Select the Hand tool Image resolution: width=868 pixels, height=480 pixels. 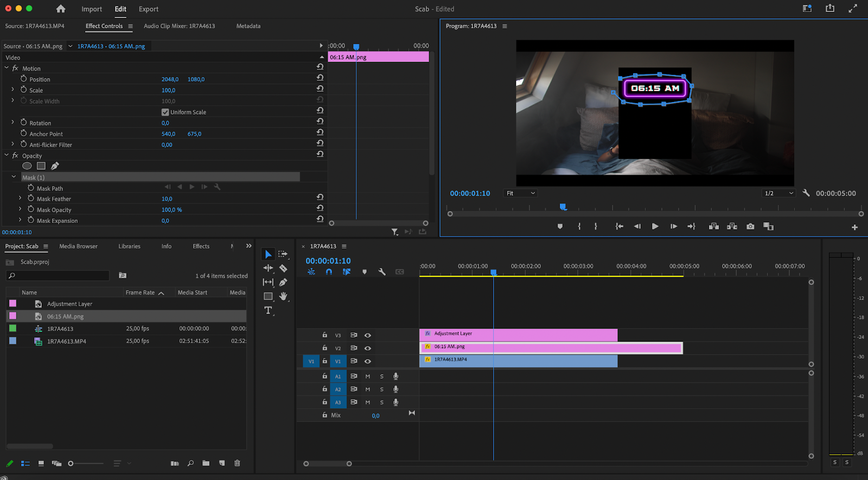point(283,296)
